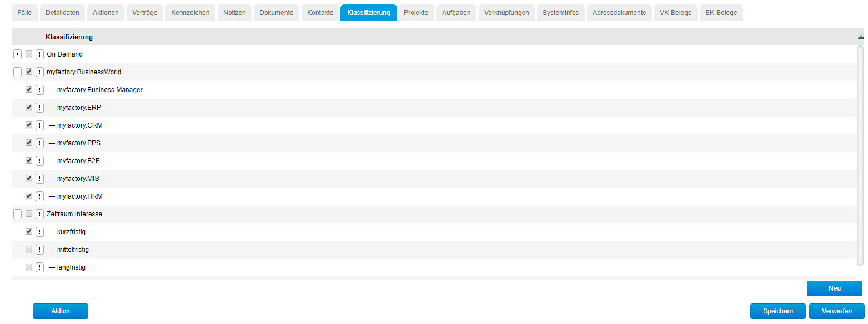Uncheck the myfactory.PPS checkbox

pyautogui.click(x=29, y=143)
